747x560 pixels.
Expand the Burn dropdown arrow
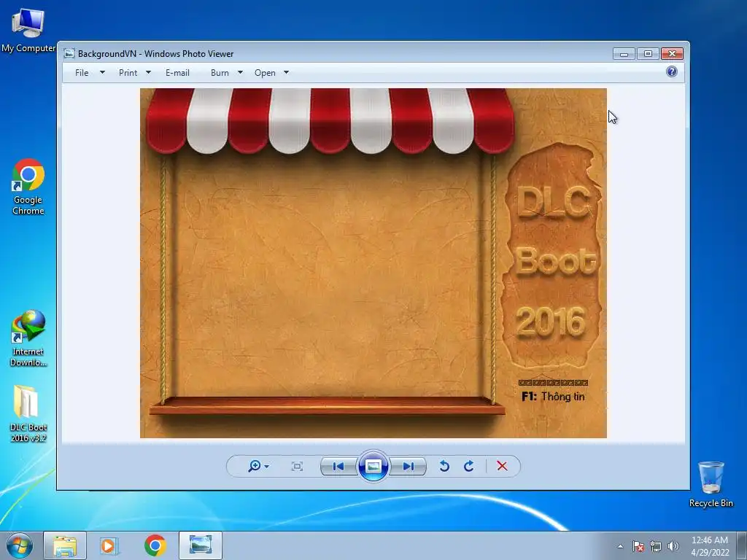click(240, 73)
